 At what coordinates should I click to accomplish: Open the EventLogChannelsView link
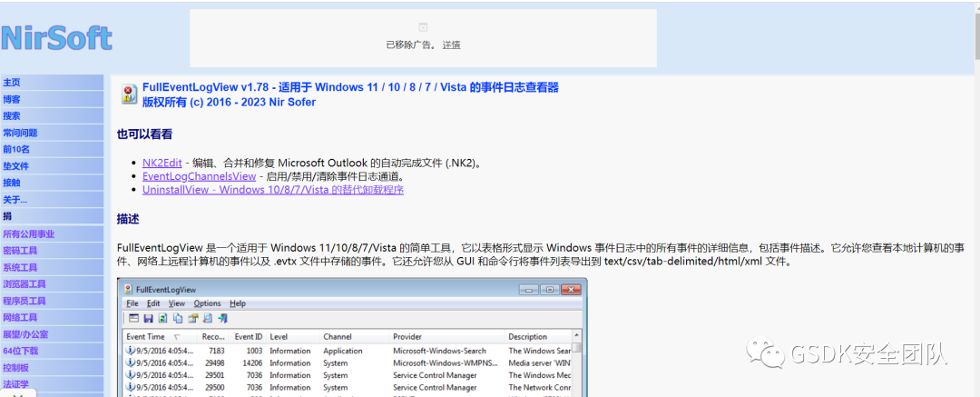pos(200,176)
